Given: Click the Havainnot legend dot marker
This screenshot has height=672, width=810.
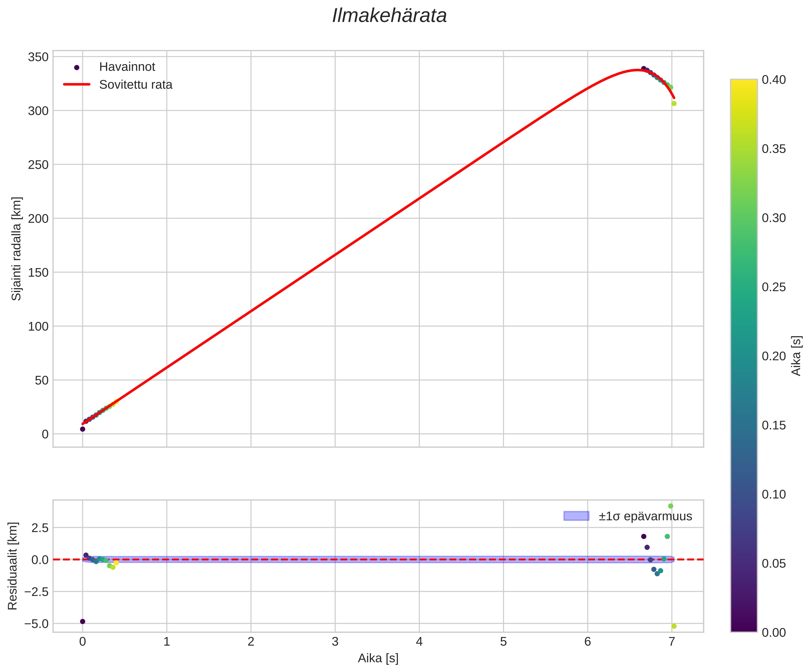Looking at the screenshot, I should click(76, 68).
